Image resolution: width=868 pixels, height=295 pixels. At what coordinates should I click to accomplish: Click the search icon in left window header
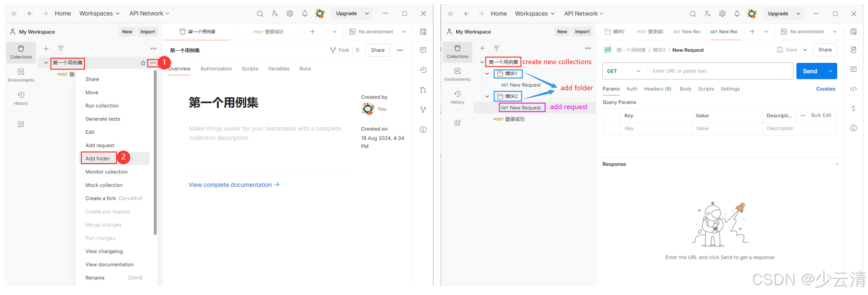pos(260,14)
